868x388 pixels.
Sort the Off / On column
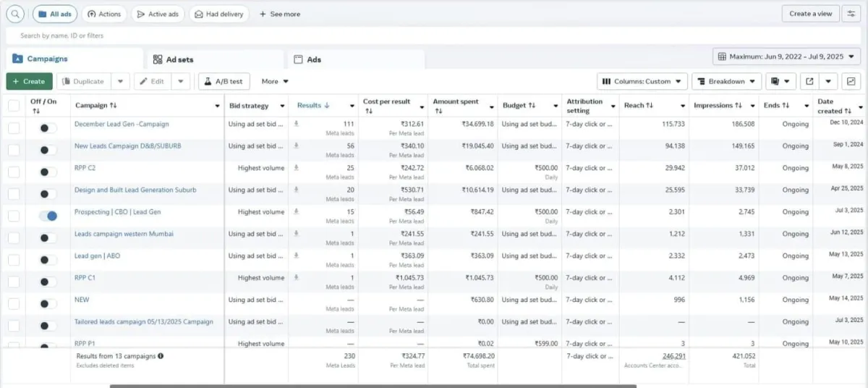pos(36,111)
